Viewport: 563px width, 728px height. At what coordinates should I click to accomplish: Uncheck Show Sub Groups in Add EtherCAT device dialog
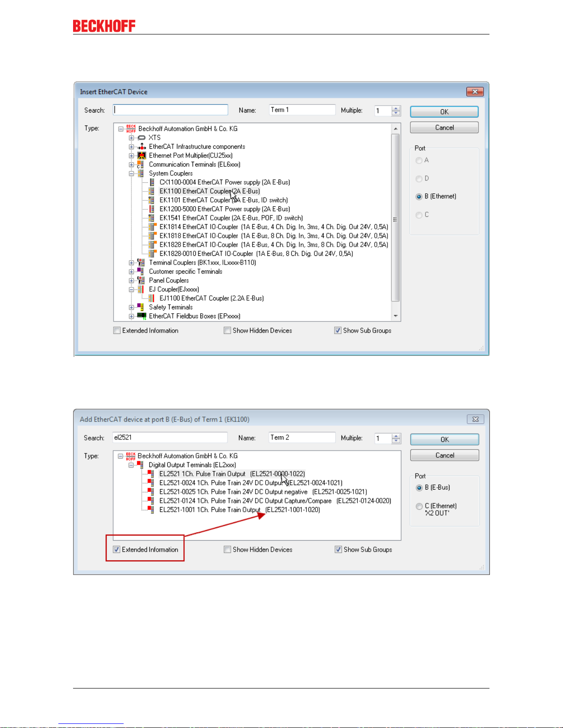tap(338, 549)
